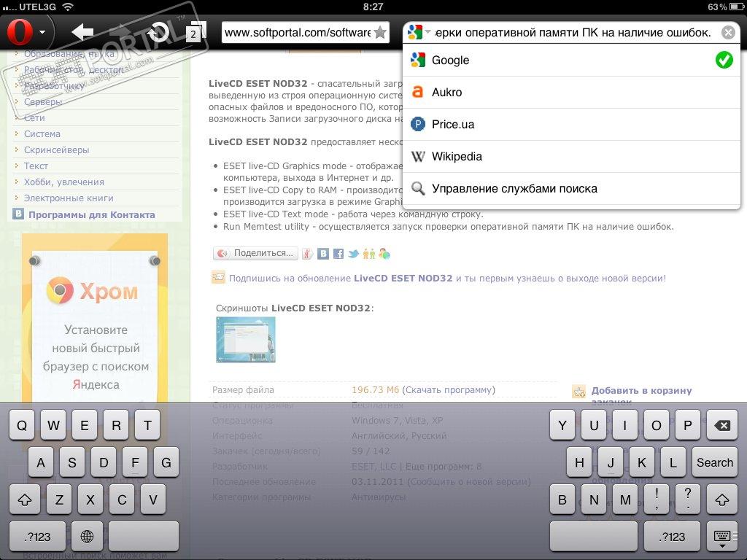Viewport: 747px width, 560px height.
Task: Tap the backspace delete key
Action: pyautogui.click(x=723, y=425)
